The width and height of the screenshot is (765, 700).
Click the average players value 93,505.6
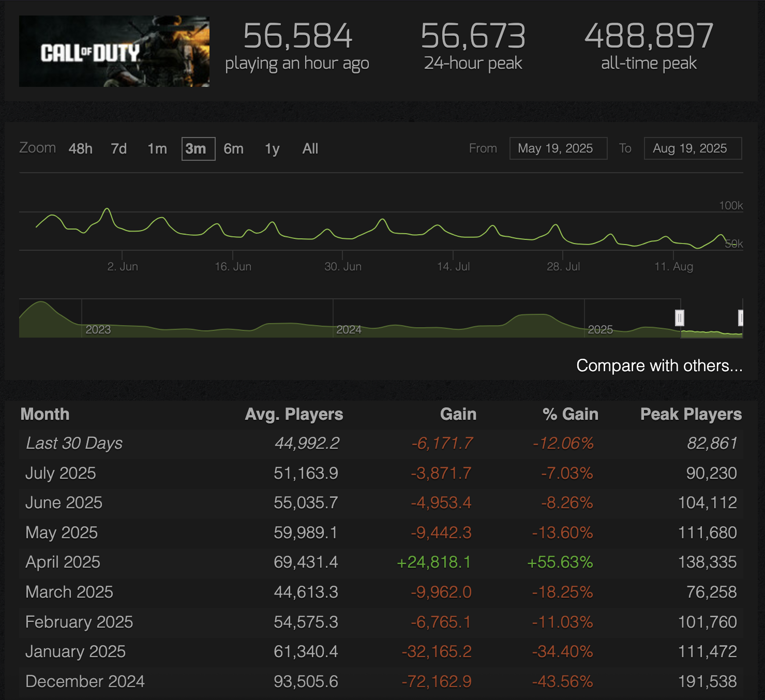[x=306, y=681]
